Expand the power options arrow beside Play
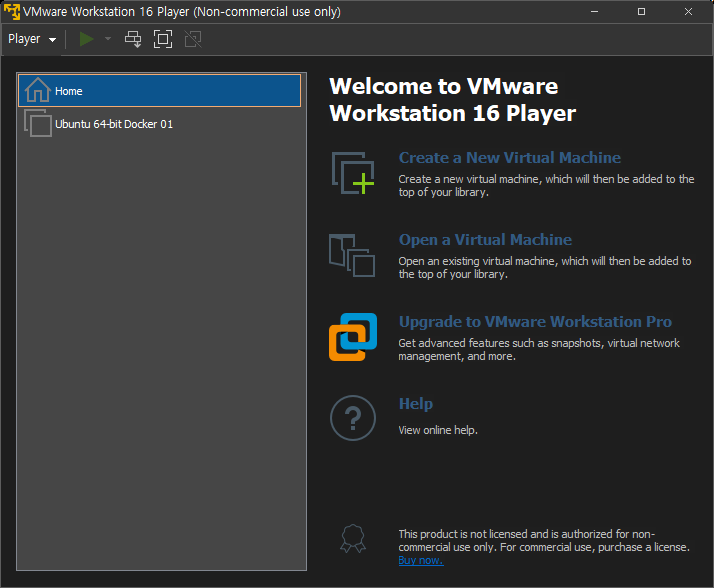This screenshot has width=714, height=588. (108, 39)
